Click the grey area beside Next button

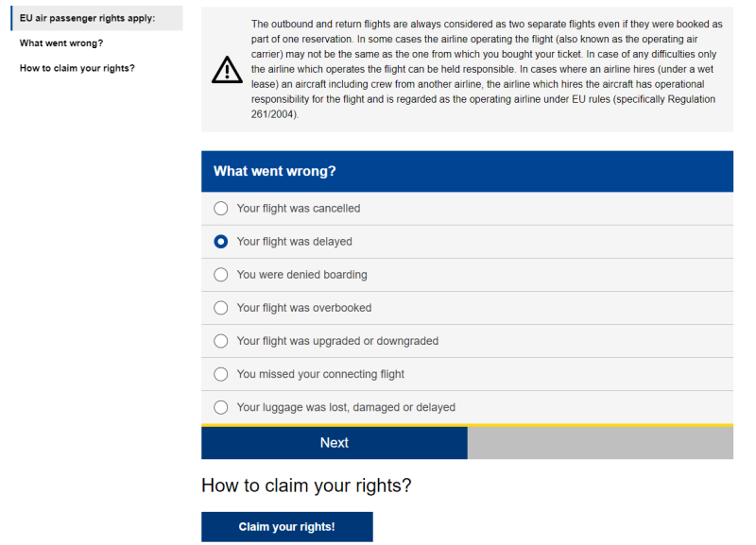600,443
